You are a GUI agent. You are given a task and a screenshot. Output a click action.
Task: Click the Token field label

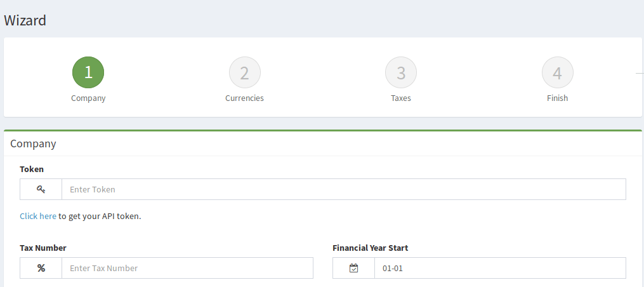click(32, 169)
